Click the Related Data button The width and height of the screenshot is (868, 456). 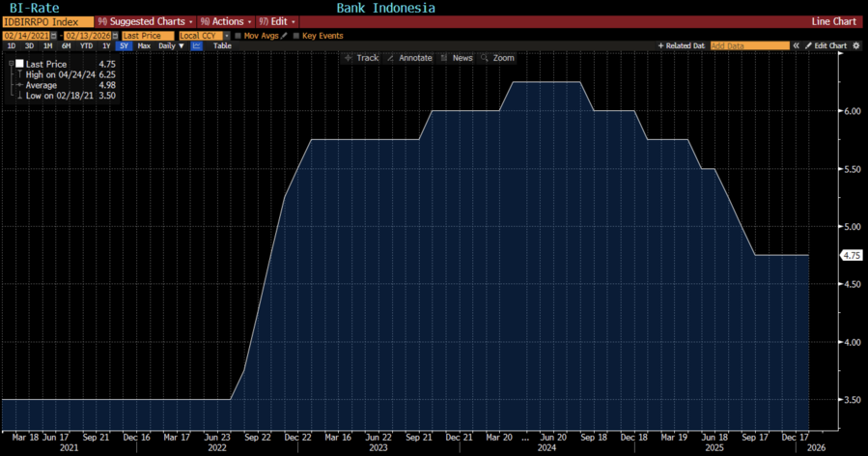[x=682, y=45]
